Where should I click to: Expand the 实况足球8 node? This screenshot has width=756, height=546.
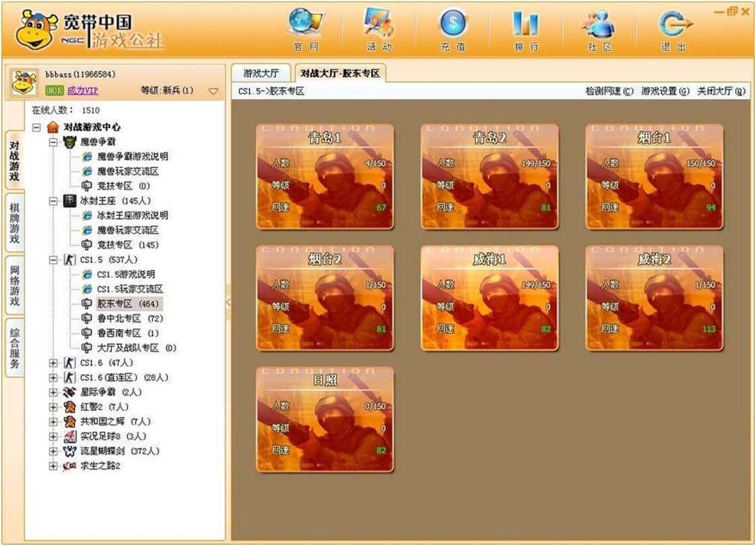(x=53, y=437)
